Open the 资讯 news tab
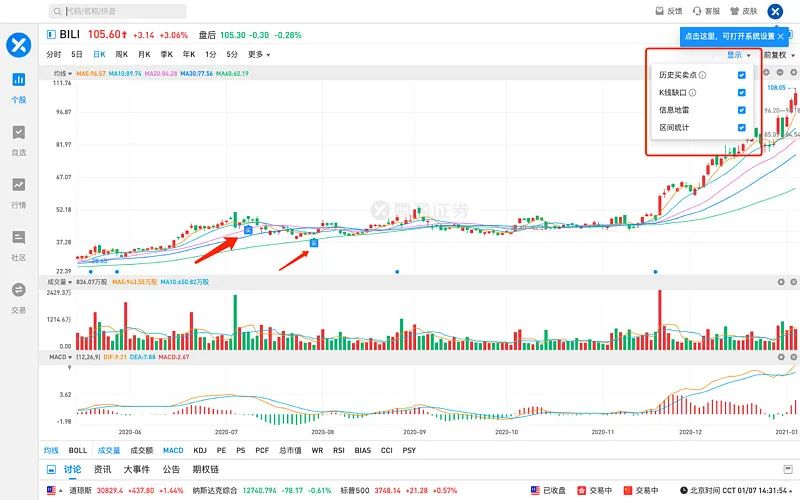 point(103,469)
